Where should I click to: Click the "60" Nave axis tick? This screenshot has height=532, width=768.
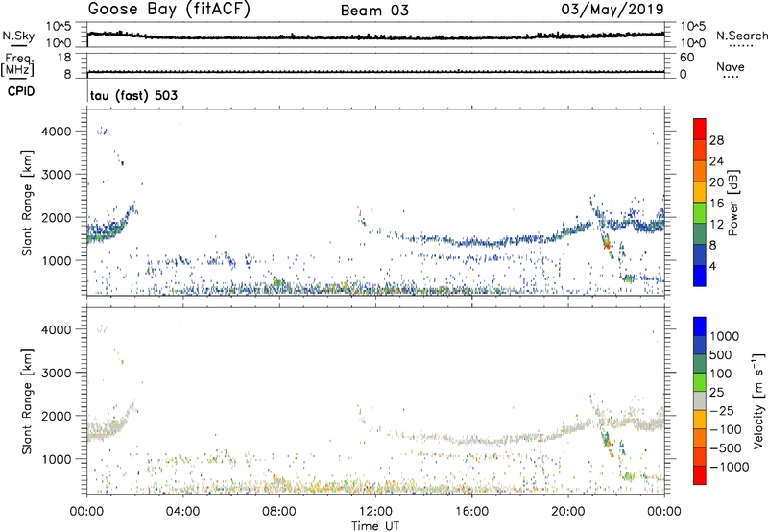686,58
